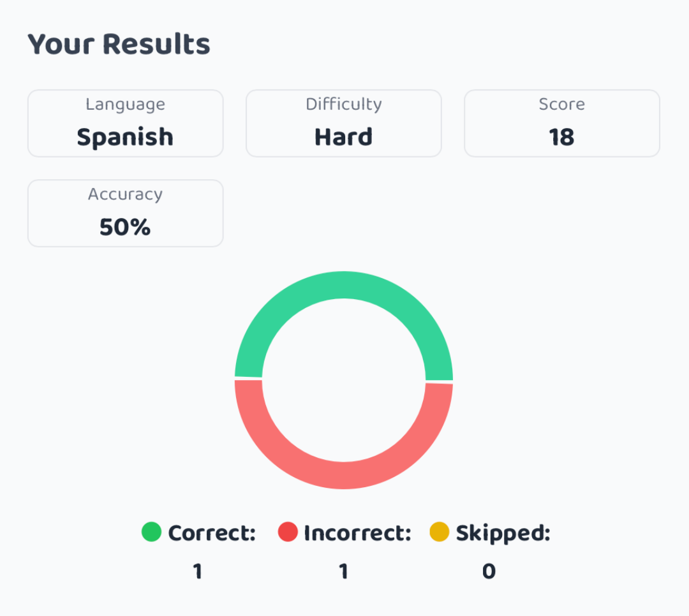The width and height of the screenshot is (689, 616).
Task: Click the Language Spanish card
Action: (125, 124)
